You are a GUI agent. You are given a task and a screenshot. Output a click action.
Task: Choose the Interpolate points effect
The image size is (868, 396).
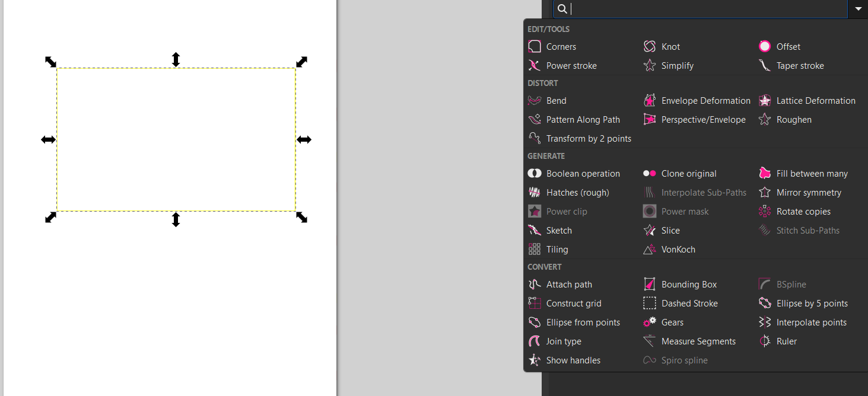tap(803, 322)
